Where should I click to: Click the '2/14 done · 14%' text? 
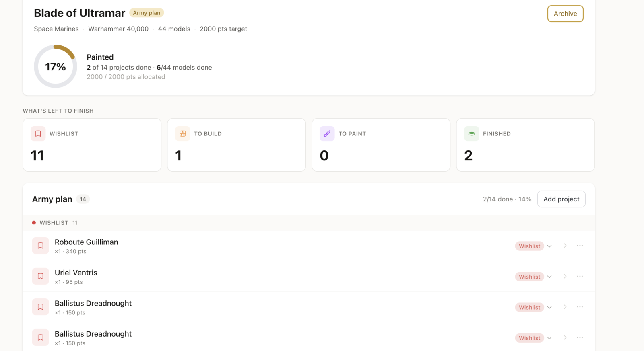click(x=507, y=199)
